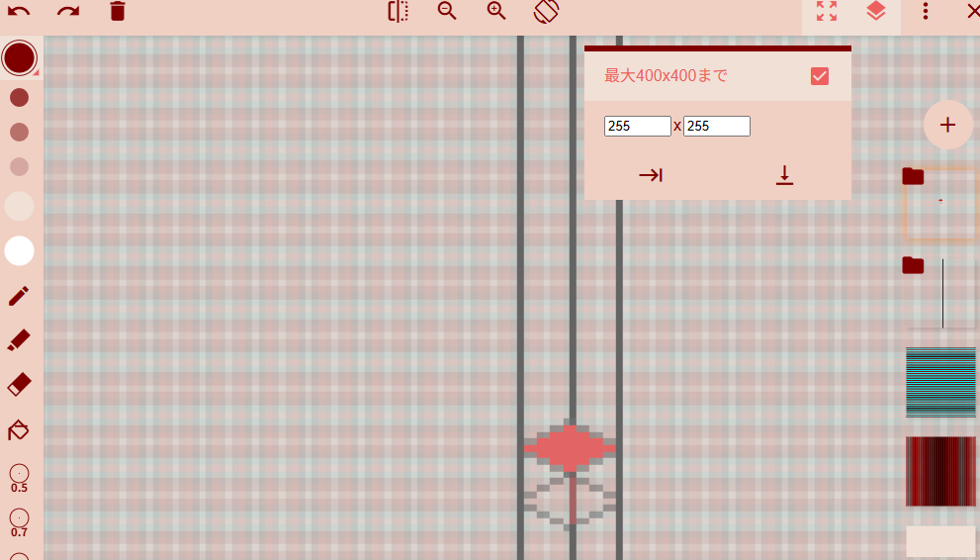980x560 pixels.
Task: Zoom in on the canvas
Action: 496,12
